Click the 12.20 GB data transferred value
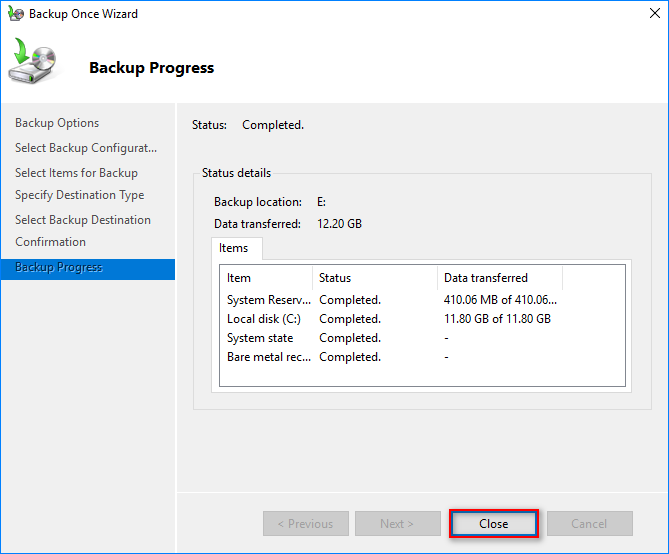Screen dimensions: 669x554 pyautogui.click(x=339, y=224)
